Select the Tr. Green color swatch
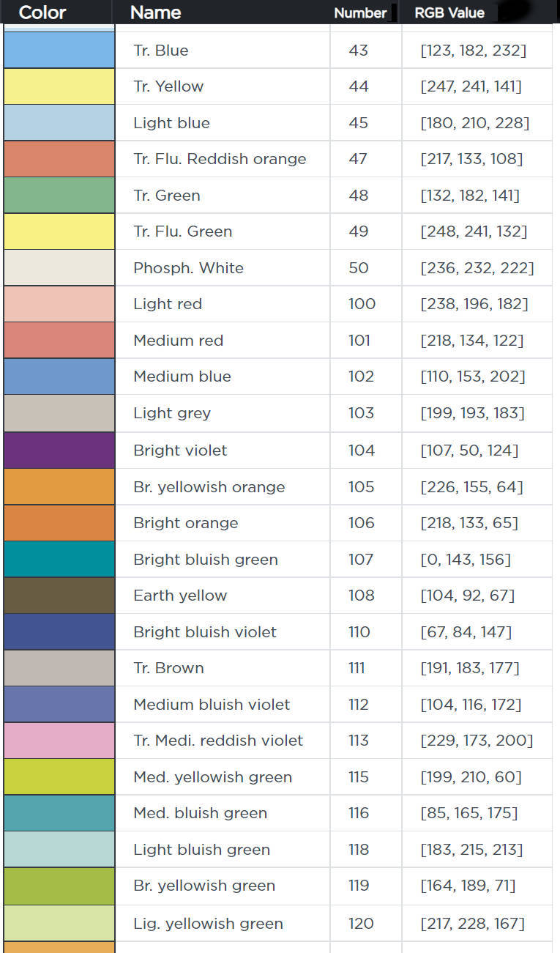The height and width of the screenshot is (953, 560). (x=59, y=195)
